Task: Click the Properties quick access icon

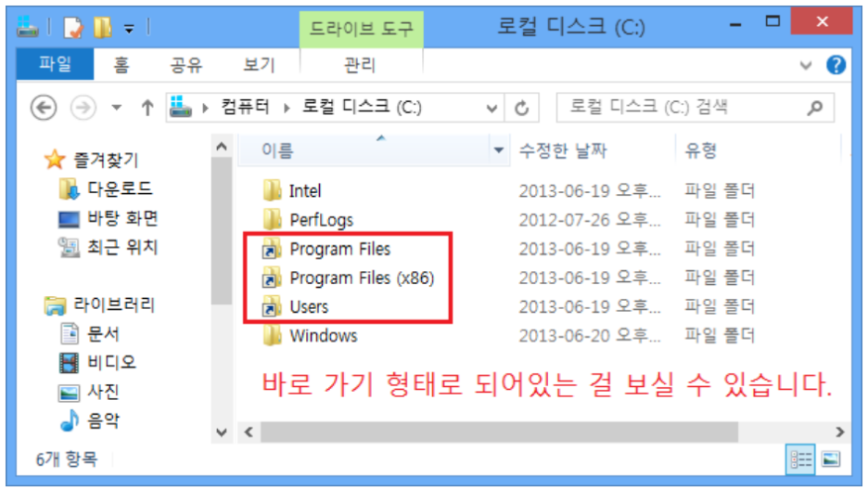Action: [73, 27]
